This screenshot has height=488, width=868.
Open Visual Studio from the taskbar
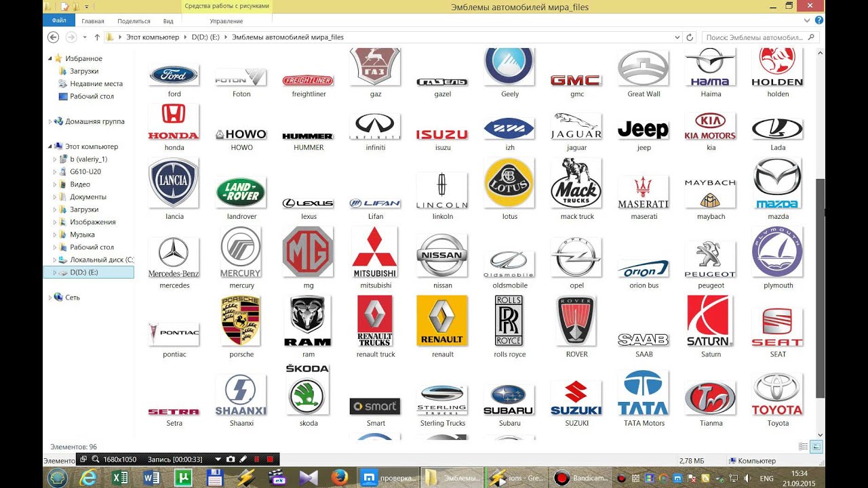tap(308, 478)
